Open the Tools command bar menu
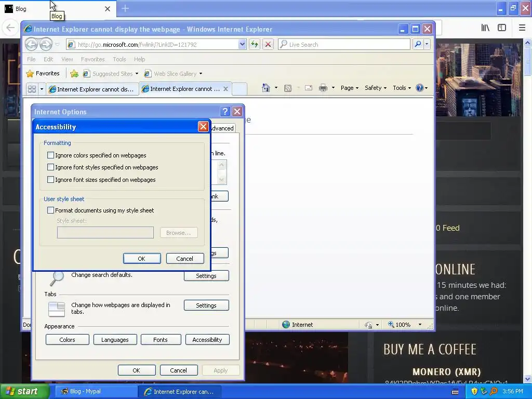The image size is (532, 399). tap(402, 88)
